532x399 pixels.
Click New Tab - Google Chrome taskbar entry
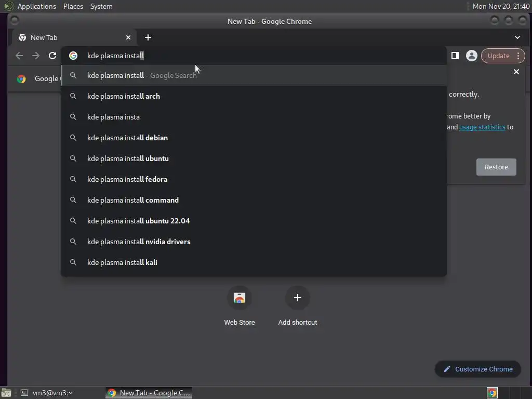pyautogui.click(x=149, y=393)
